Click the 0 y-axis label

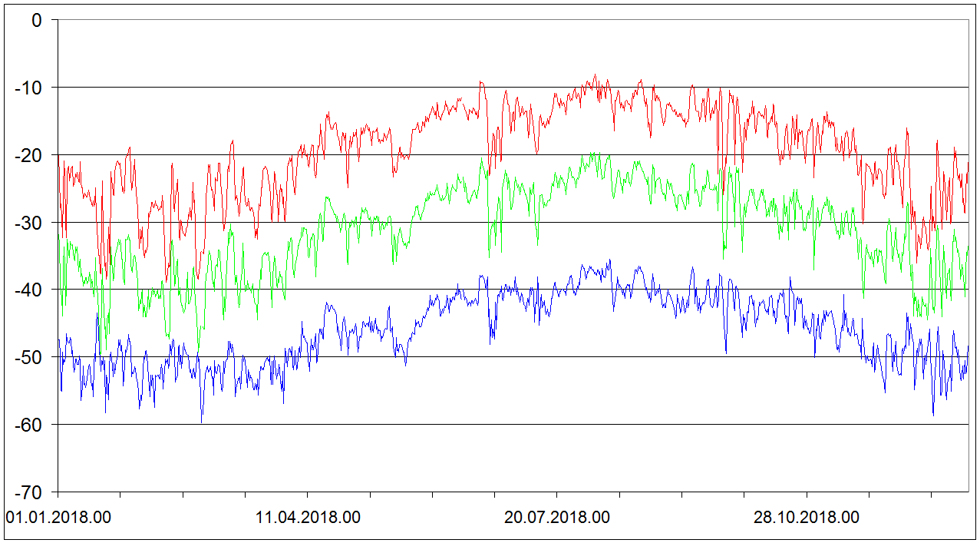pyautogui.click(x=37, y=20)
